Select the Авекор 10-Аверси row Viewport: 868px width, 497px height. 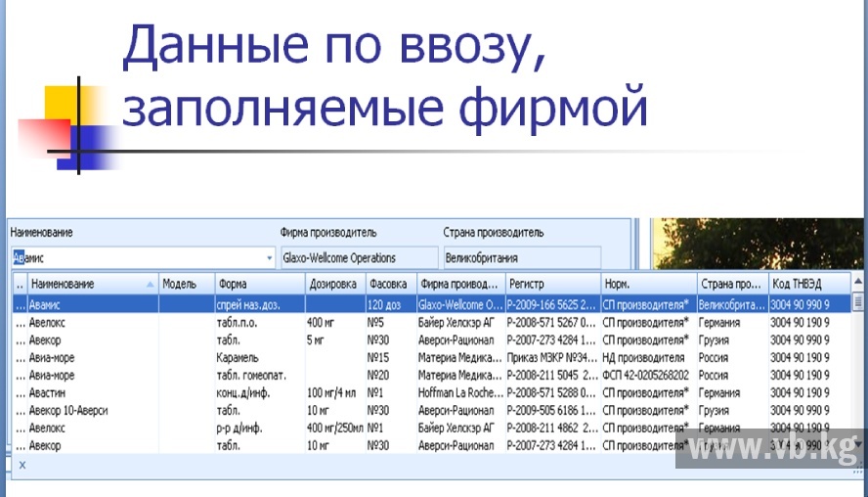432,411
